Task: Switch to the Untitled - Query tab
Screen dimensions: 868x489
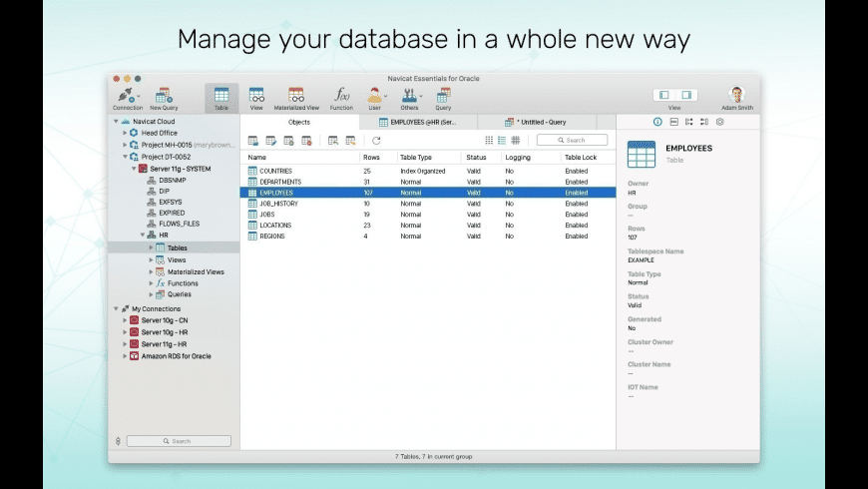Action: tap(537, 123)
